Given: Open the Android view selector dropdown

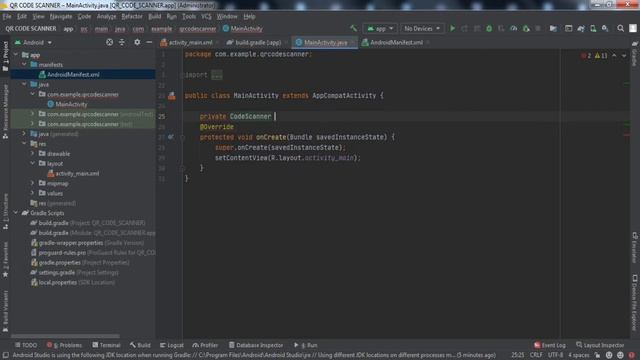Looking at the screenshot, I should 33,42.
